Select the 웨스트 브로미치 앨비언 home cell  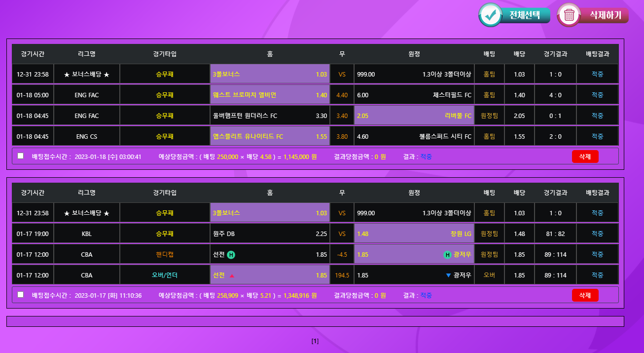270,95
